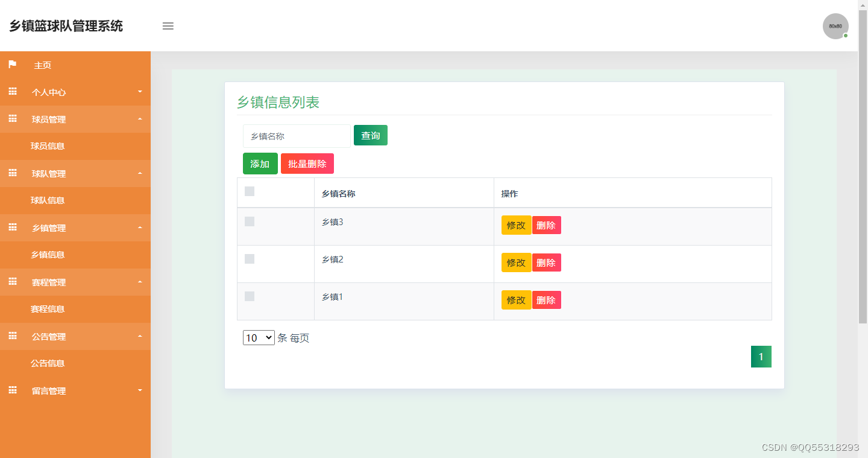Go to 主页 in the sidebar
The width and height of the screenshot is (868, 458).
(43, 65)
